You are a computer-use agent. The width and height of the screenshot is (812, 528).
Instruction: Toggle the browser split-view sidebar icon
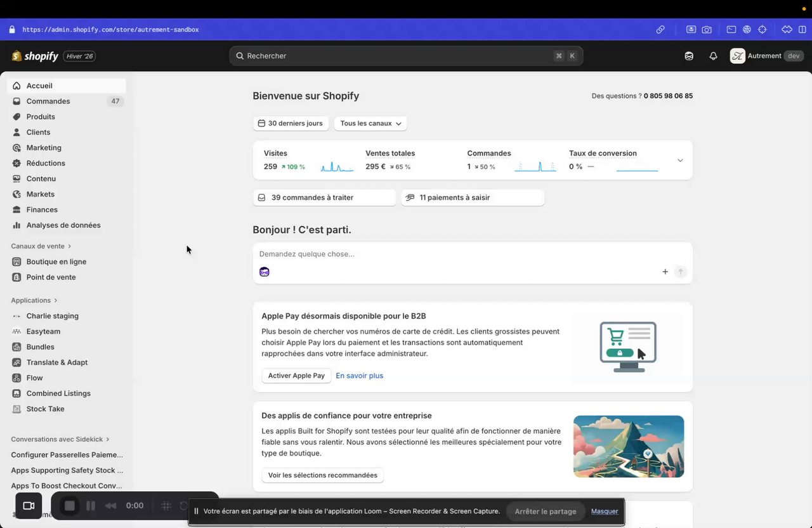802,29
